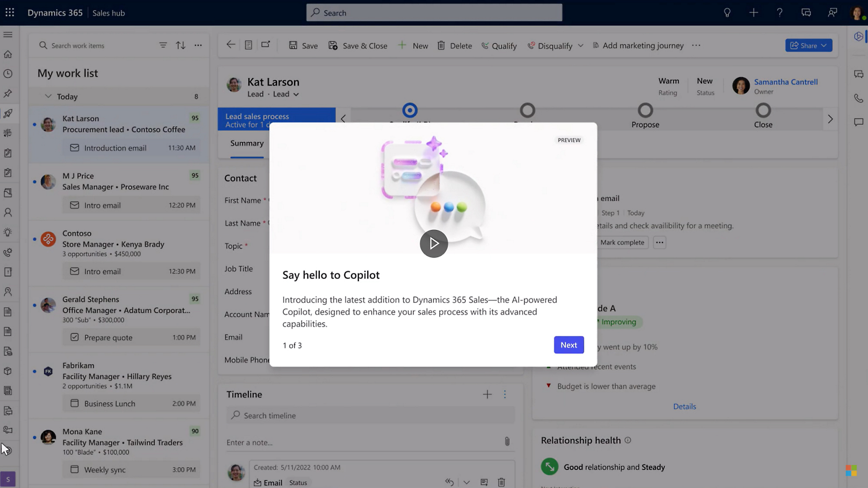Image resolution: width=868 pixels, height=488 pixels.
Task: Expand the timeline email chevron
Action: pyautogui.click(x=466, y=482)
